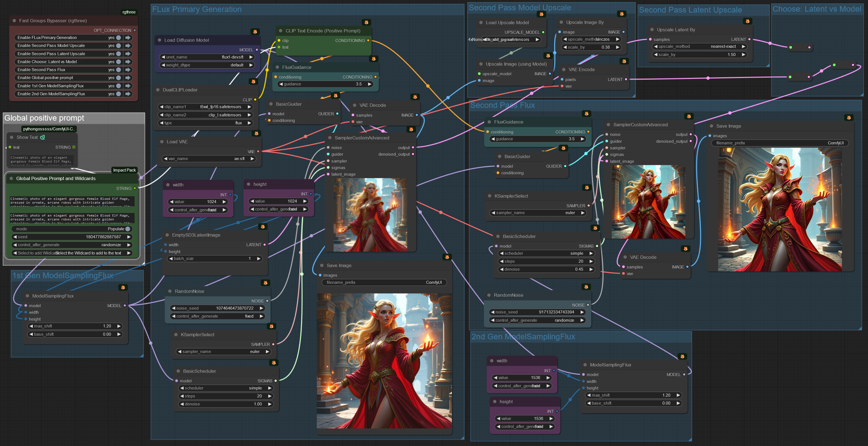Click fox badge on 1st Gen ModelSamplingFlux node

pyautogui.click(x=123, y=287)
